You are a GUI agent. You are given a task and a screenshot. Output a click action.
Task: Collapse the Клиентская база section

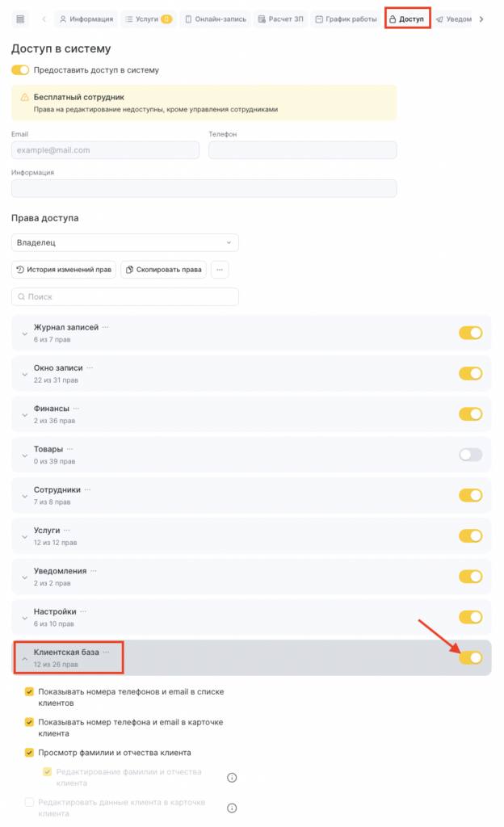pyautogui.click(x=23, y=657)
